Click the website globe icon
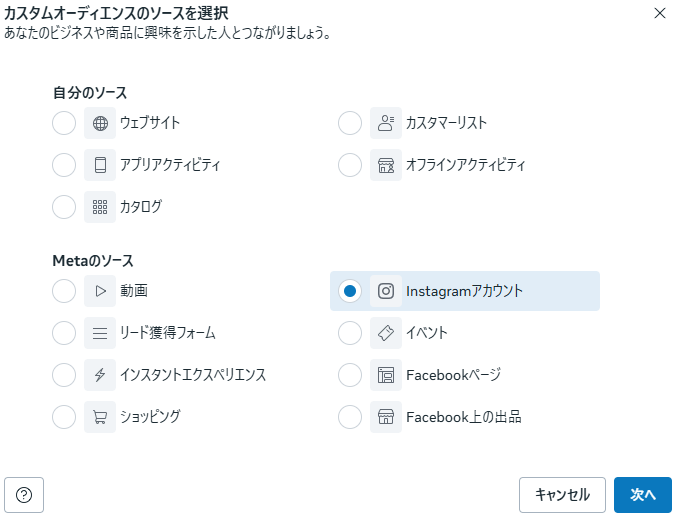This screenshot has width=683, height=518. click(x=100, y=123)
